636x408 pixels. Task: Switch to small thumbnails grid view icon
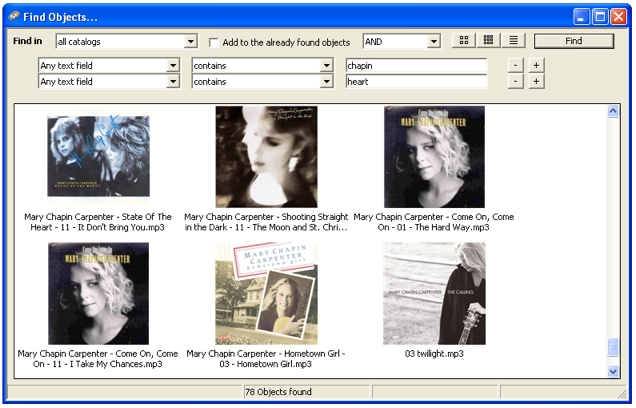pyautogui.click(x=489, y=40)
